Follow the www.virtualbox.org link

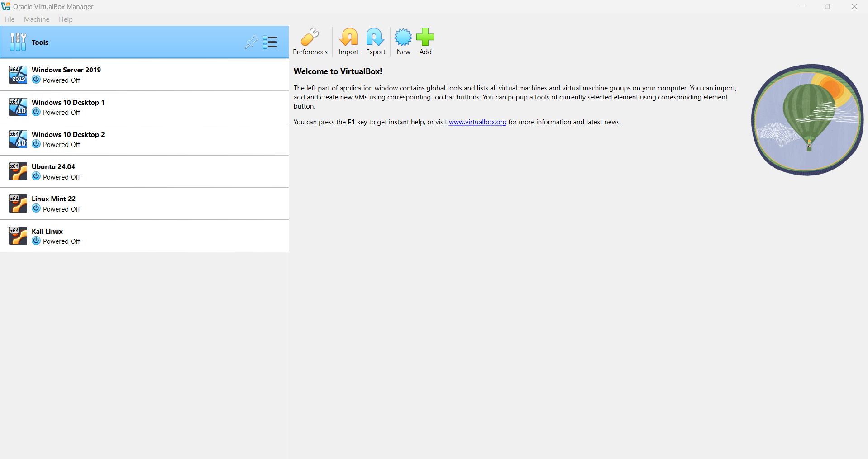[477, 122]
